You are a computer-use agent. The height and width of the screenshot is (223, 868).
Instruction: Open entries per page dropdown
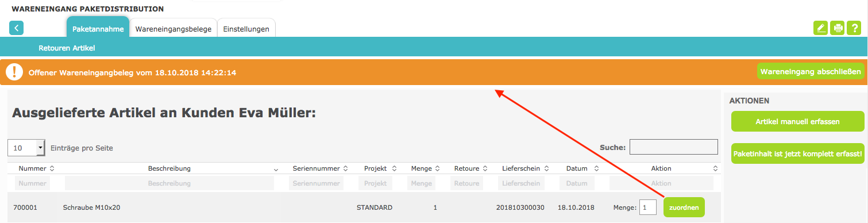point(26,148)
